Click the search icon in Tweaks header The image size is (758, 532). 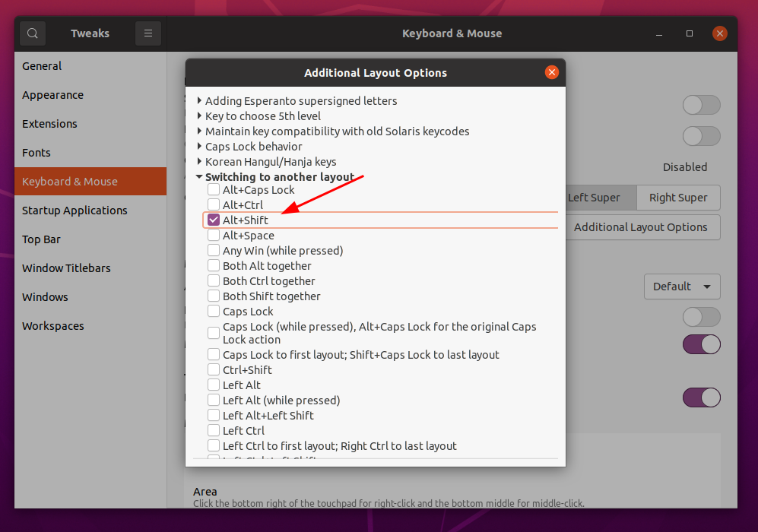pyautogui.click(x=33, y=33)
